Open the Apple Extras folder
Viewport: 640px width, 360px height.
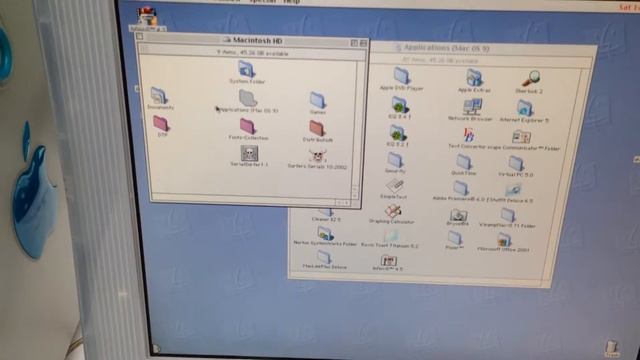click(x=474, y=78)
